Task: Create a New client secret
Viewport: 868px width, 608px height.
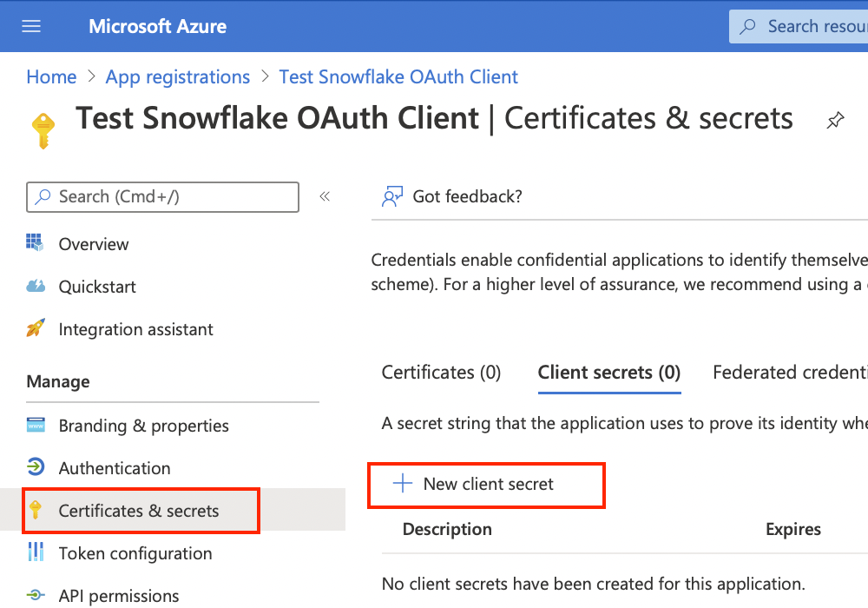Action: [x=486, y=485]
